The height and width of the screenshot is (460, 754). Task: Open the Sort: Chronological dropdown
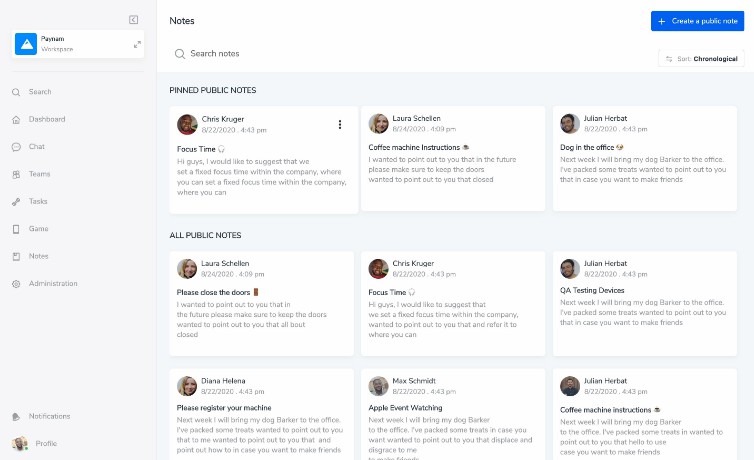[701, 59]
